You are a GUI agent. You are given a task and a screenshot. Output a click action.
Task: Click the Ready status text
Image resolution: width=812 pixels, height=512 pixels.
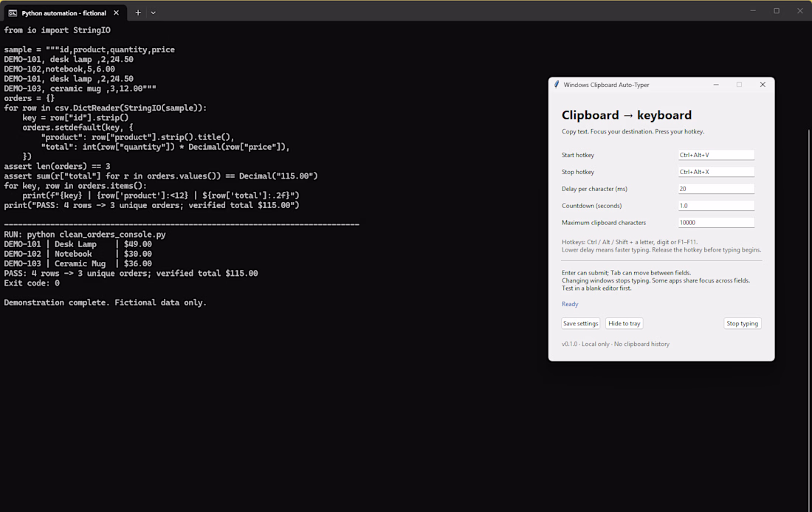point(570,304)
